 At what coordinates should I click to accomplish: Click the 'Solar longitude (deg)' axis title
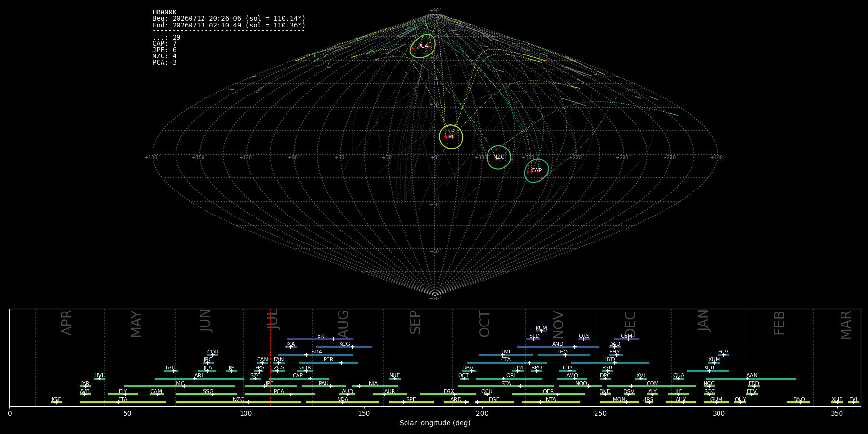[435, 423]
